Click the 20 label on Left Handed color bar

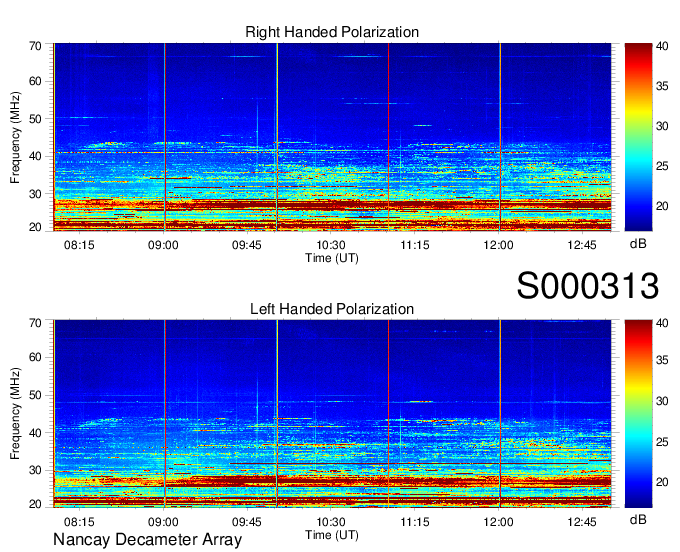[662, 482]
